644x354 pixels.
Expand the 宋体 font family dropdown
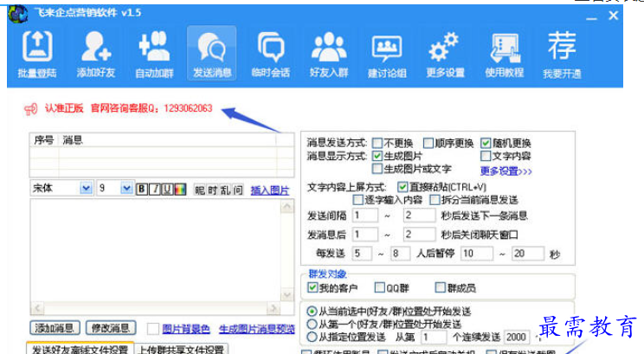pyautogui.click(x=86, y=188)
